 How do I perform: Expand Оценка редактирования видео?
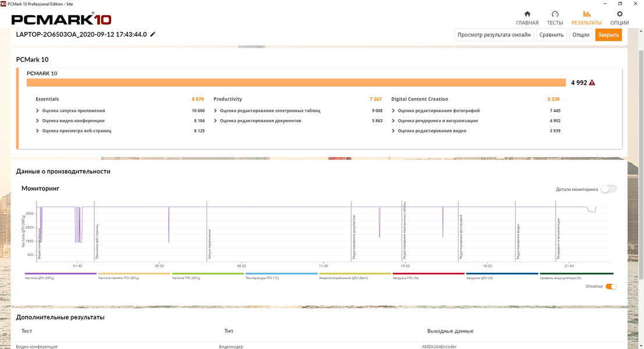point(393,131)
